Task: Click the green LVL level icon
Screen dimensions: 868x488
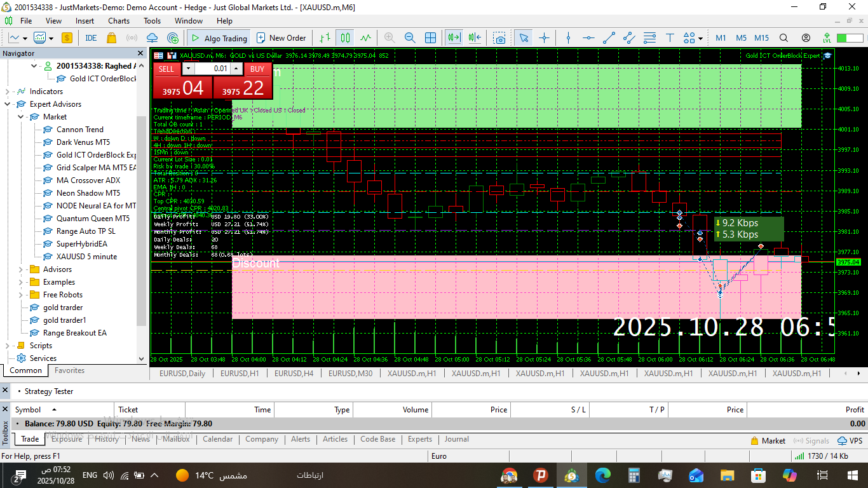Action: 827,38
